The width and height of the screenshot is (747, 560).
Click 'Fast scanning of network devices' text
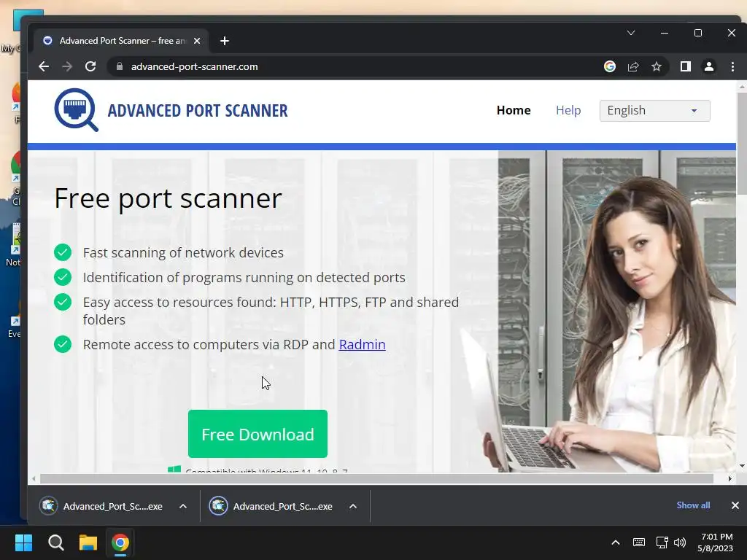(x=183, y=252)
